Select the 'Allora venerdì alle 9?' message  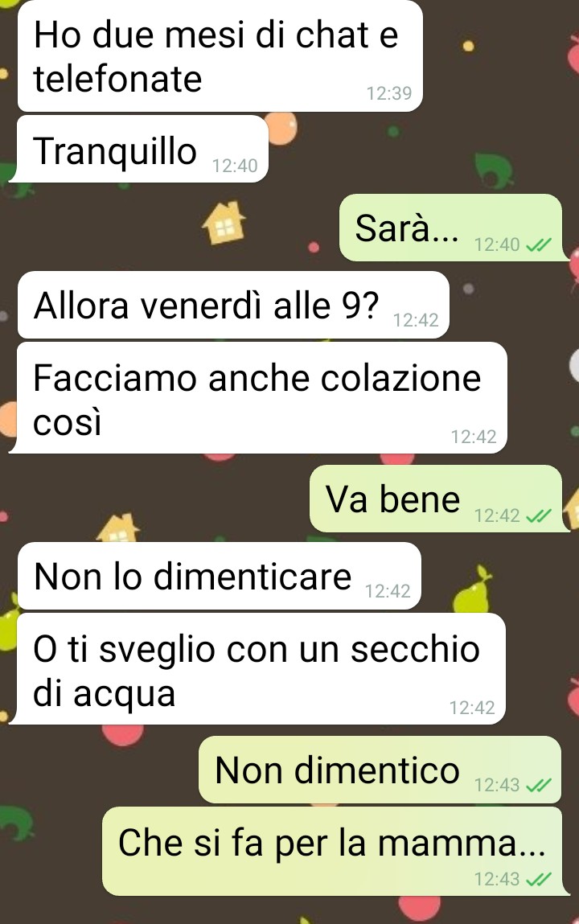coord(233,306)
